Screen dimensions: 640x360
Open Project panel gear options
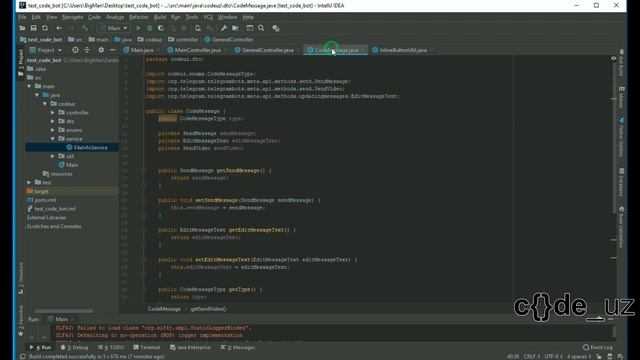click(x=101, y=50)
